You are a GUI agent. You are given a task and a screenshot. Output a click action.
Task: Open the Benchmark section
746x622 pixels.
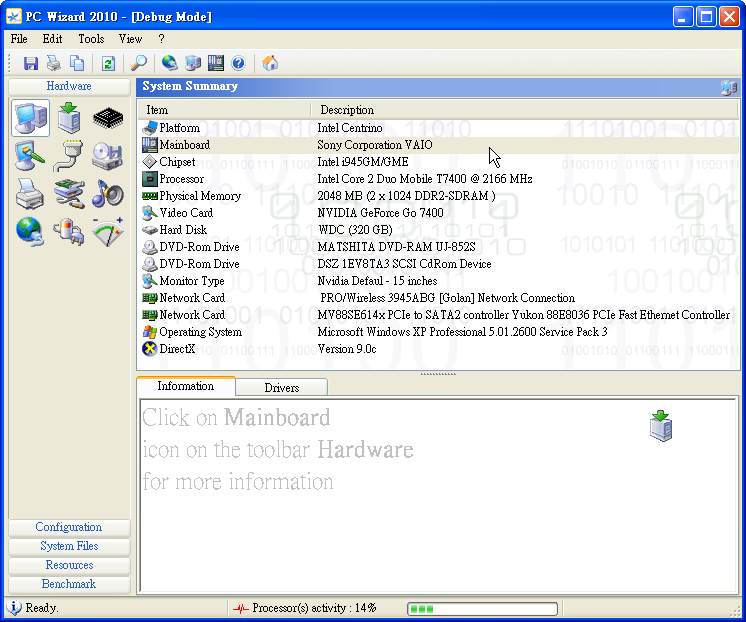69,584
